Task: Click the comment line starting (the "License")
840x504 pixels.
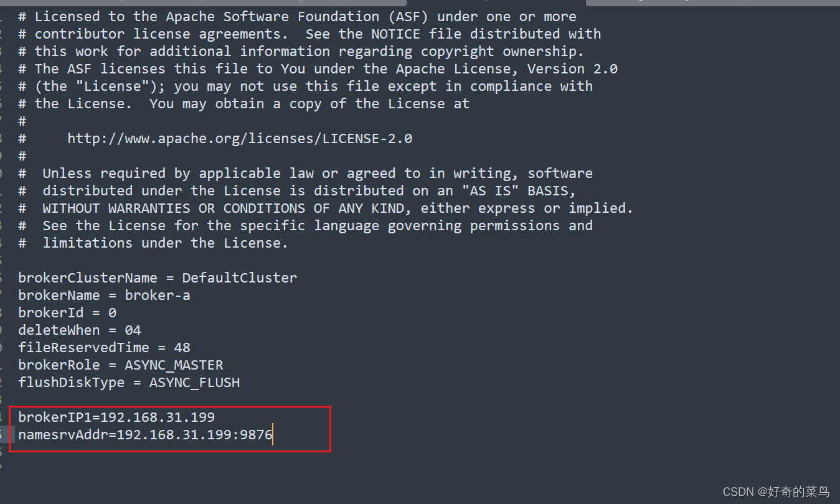Action: coord(305,86)
